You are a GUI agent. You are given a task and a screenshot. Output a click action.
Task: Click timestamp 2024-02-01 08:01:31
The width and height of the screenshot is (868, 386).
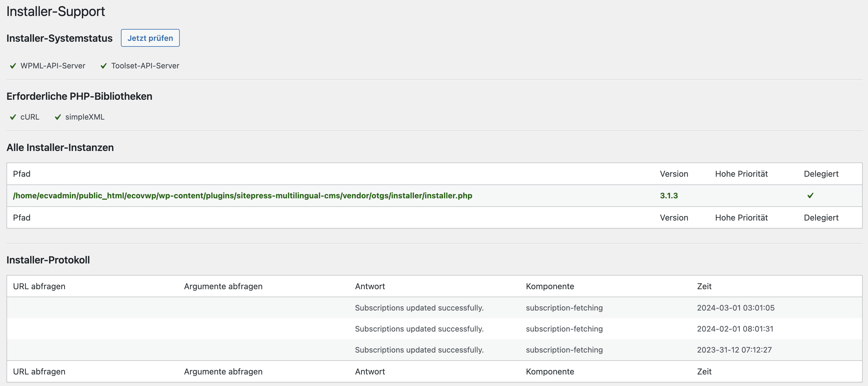click(x=735, y=329)
